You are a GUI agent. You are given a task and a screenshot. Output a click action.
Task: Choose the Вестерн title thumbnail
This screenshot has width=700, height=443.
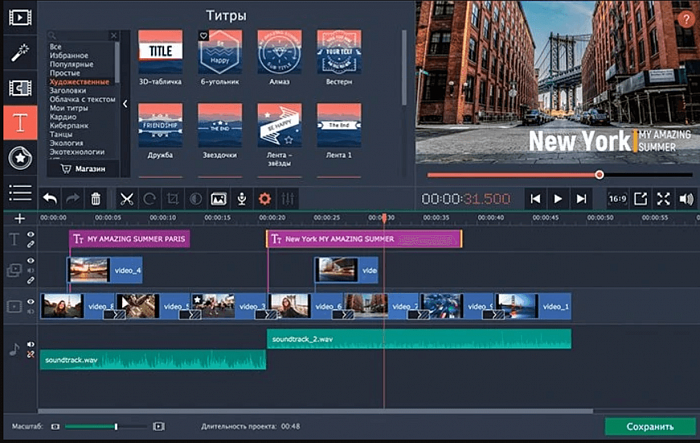(339, 52)
